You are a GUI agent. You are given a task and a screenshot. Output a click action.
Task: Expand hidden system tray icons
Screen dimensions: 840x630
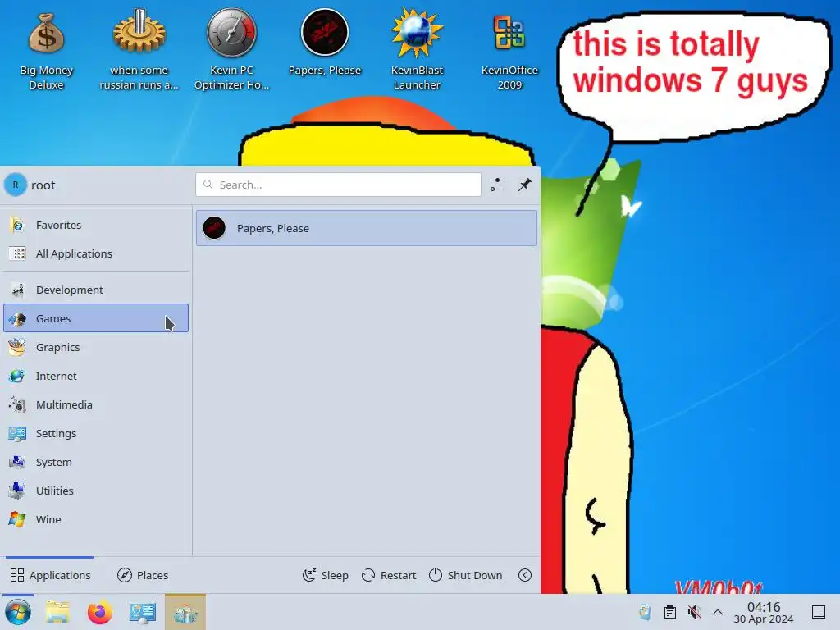(x=718, y=612)
